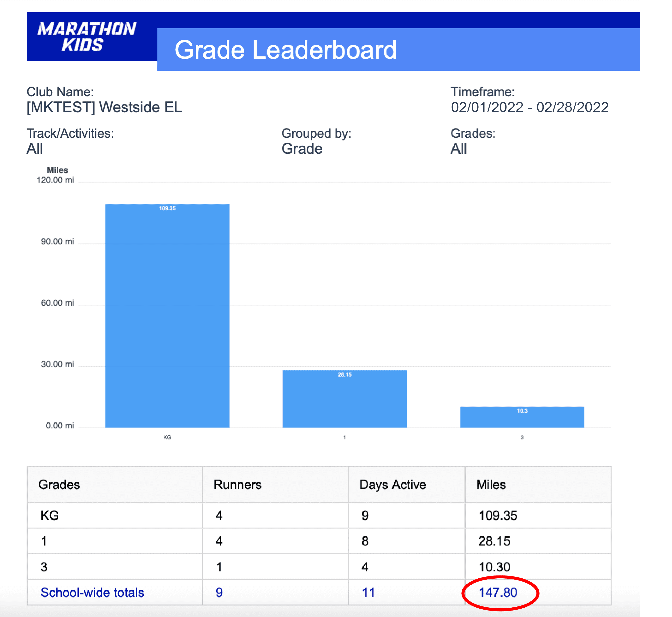Click the school-wide total miles 147.80
672x617 pixels.
point(498,593)
